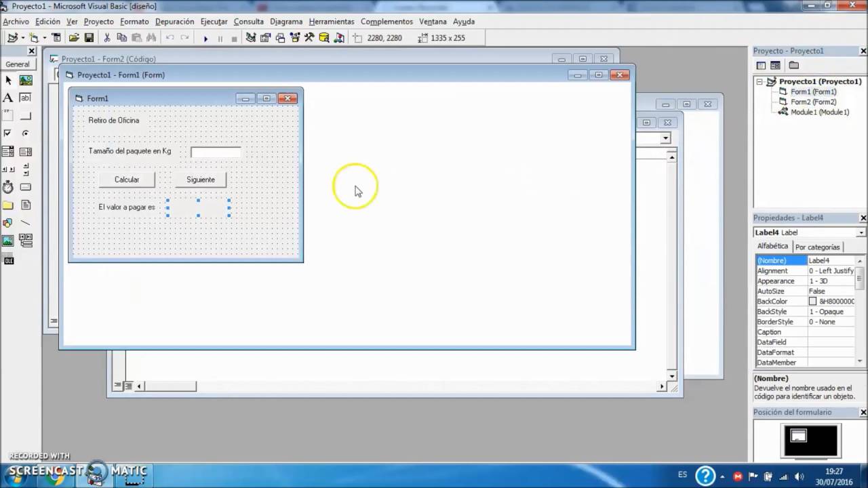This screenshot has width=868, height=488.
Task: Open the Add Form dropdown arrow
Action: point(45,38)
